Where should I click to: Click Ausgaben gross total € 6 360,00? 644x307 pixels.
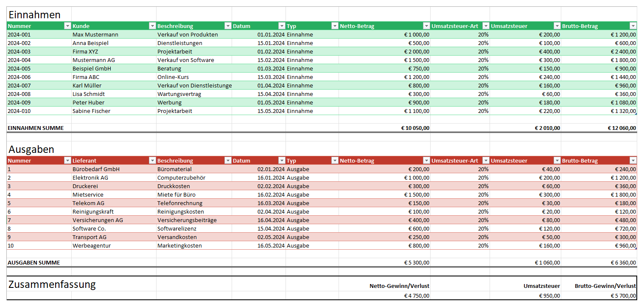(x=622, y=263)
